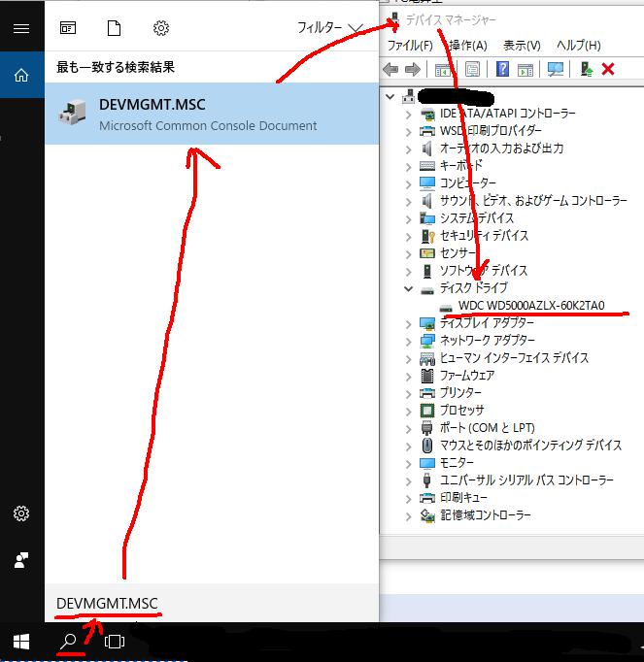The image size is (644, 662).
Task: Select WDC WD5000AZLX-60K2TA0 disk drive
Action: pyautogui.click(x=531, y=305)
